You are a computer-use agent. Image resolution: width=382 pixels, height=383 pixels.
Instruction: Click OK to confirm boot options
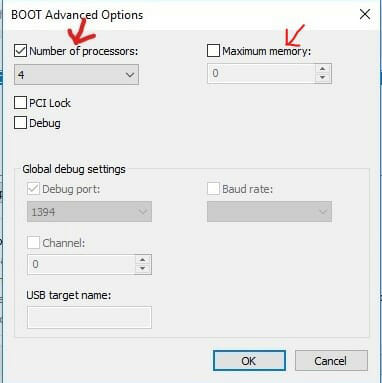pyautogui.click(x=249, y=361)
